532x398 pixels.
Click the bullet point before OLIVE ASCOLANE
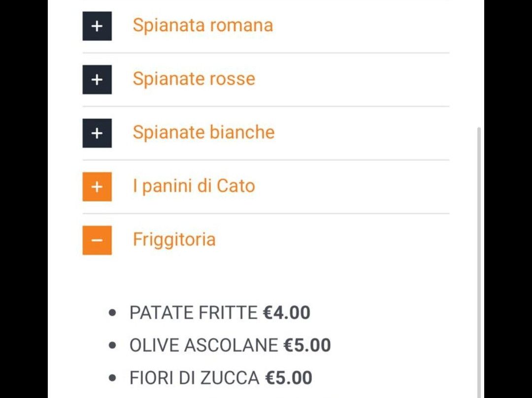pos(113,346)
